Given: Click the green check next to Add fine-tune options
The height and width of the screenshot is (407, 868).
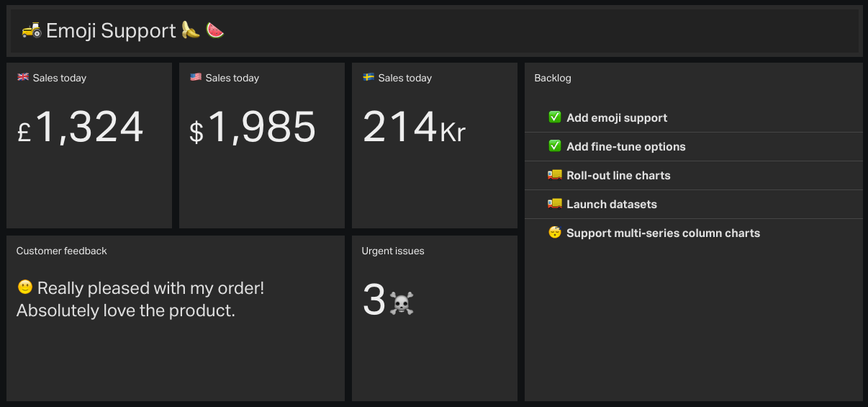Looking at the screenshot, I should pos(554,146).
